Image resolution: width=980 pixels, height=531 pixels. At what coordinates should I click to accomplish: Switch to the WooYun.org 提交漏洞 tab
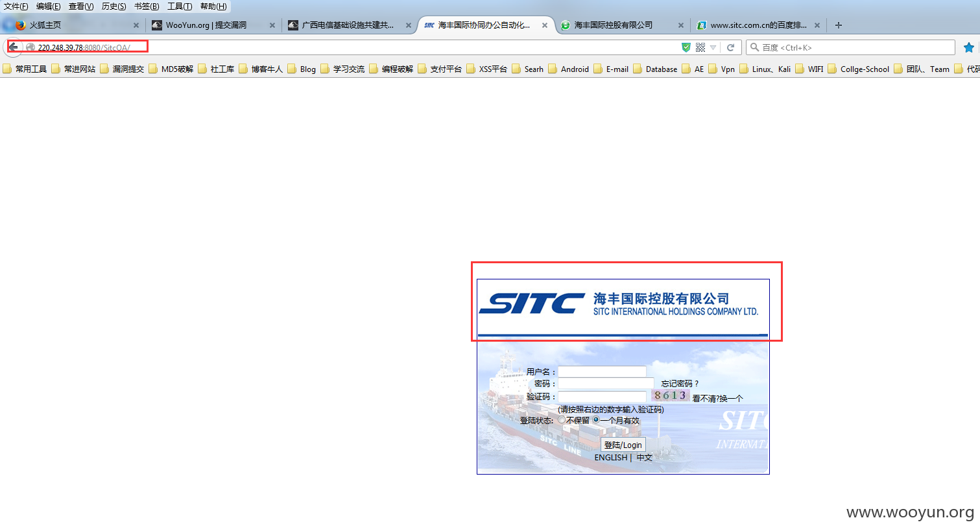point(213,25)
